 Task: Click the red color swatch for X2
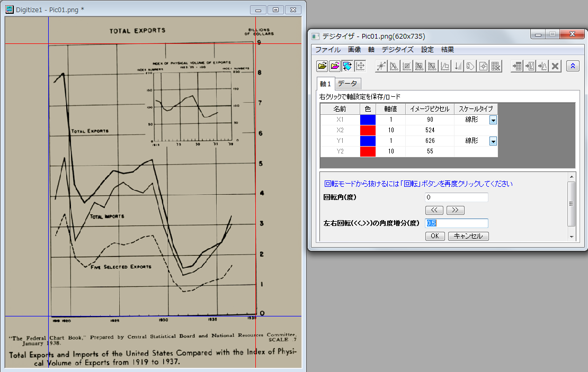pyautogui.click(x=368, y=130)
